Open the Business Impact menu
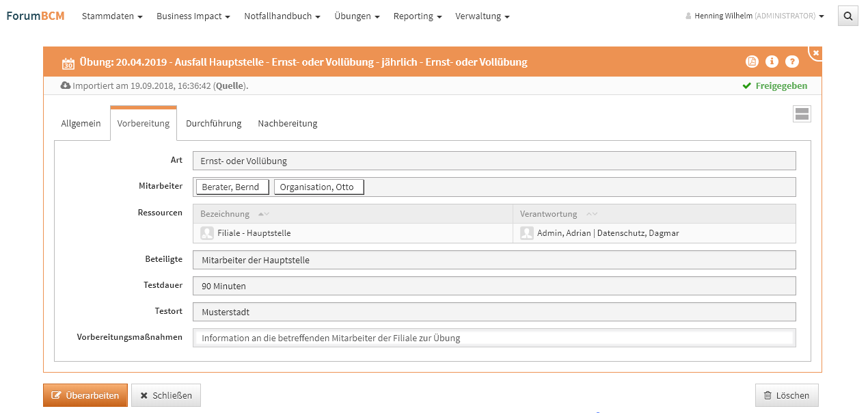The height and width of the screenshot is (413, 868). coord(193,16)
